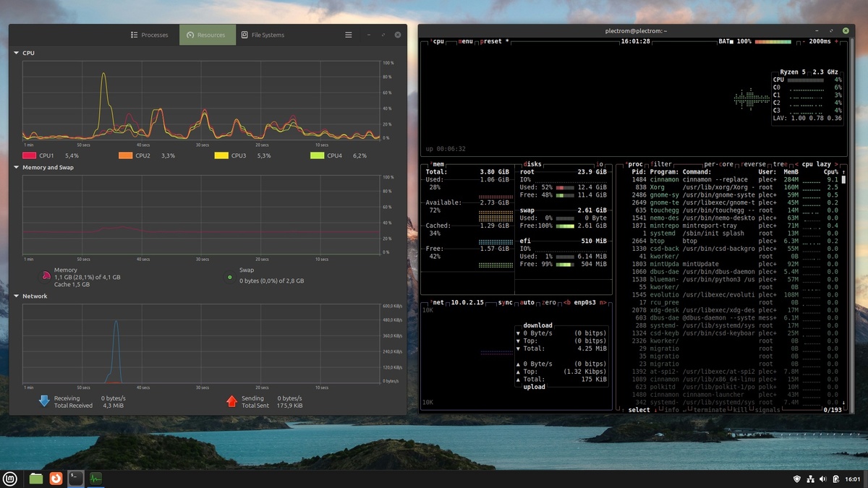Collapse the Network section
The height and width of the screenshot is (488, 868).
(x=17, y=296)
